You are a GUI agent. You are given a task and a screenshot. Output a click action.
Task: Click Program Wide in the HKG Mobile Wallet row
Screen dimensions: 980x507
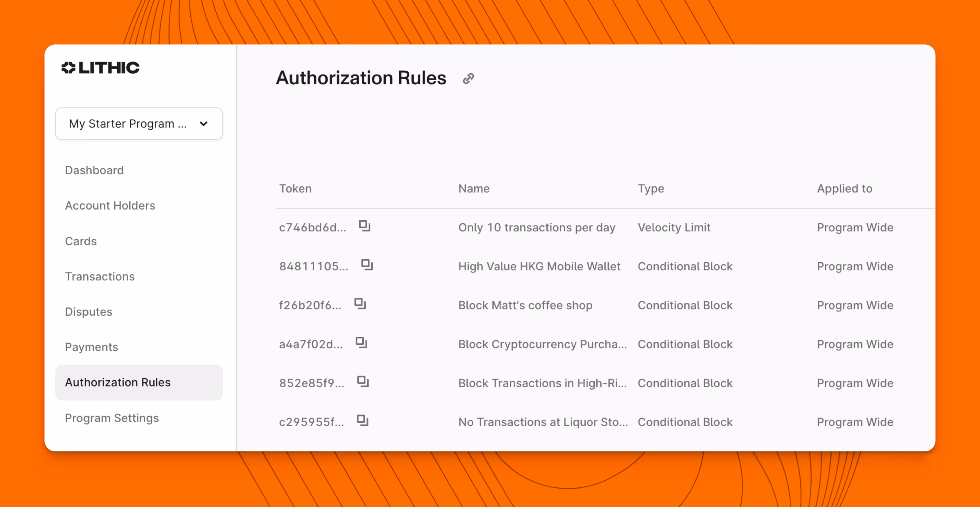(x=855, y=267)
